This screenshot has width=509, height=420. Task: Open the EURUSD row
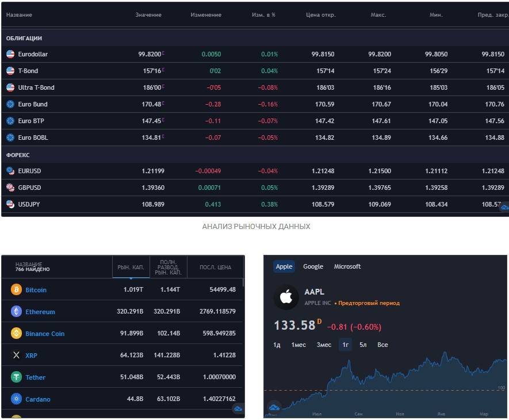pos(29,171)
